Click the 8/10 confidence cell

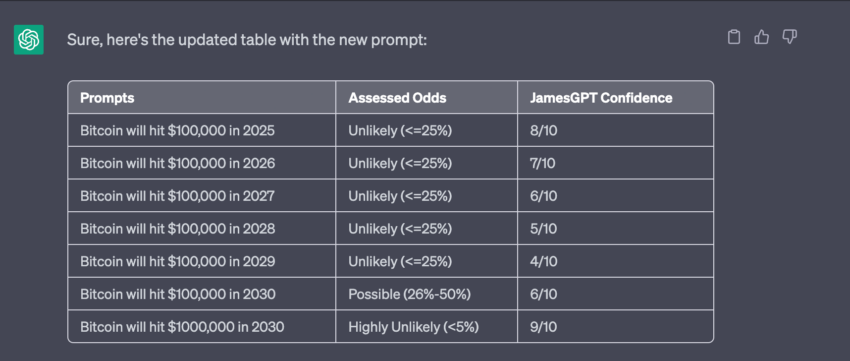pos(615,130)
